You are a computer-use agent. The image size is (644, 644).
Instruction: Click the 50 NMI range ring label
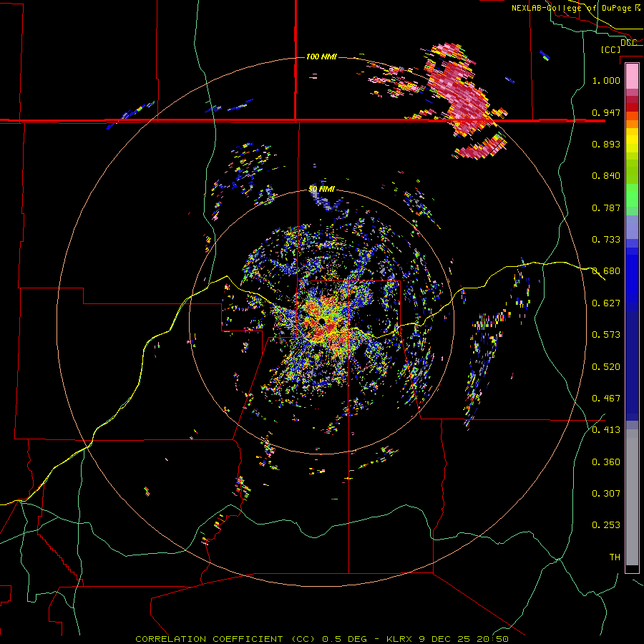(321, 189)
